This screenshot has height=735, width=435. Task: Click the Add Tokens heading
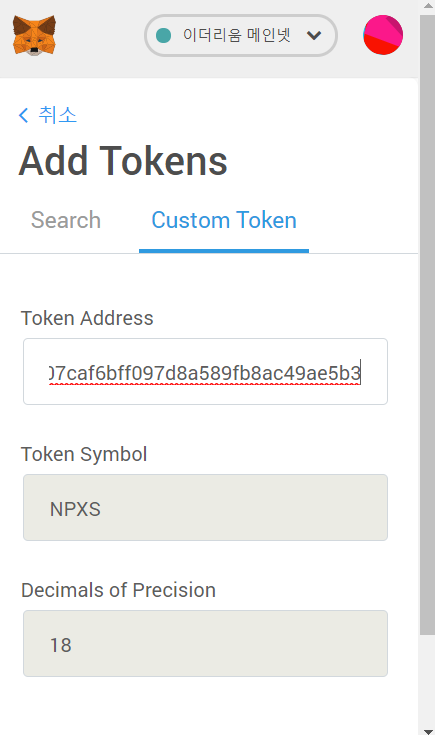(123, 161)
